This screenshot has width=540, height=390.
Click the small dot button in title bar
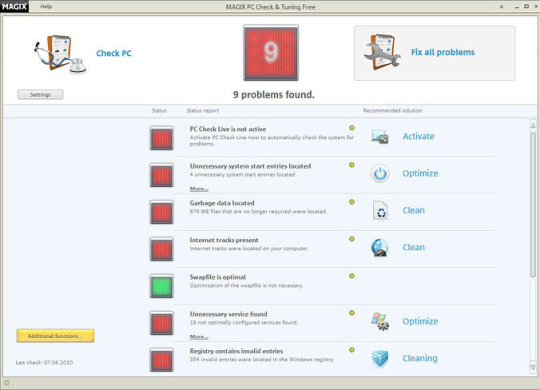click(x=501, y=7)
